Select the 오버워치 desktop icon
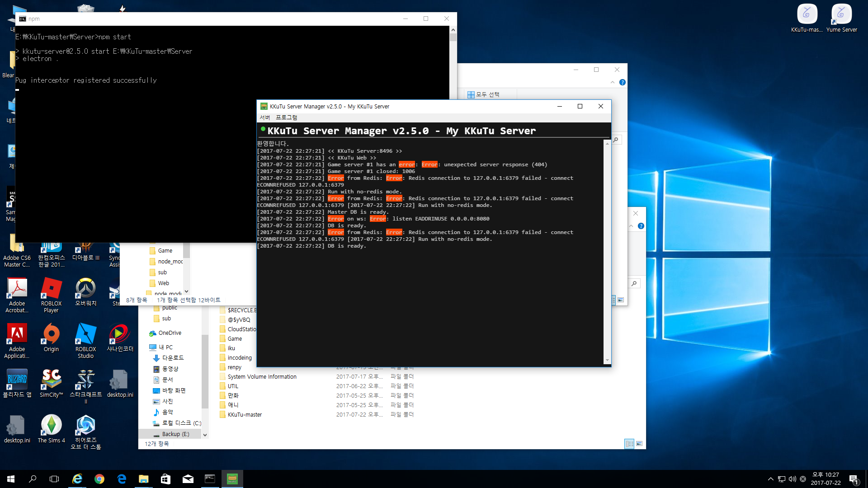This screenshot has width=868, height=488. point(85,292)
